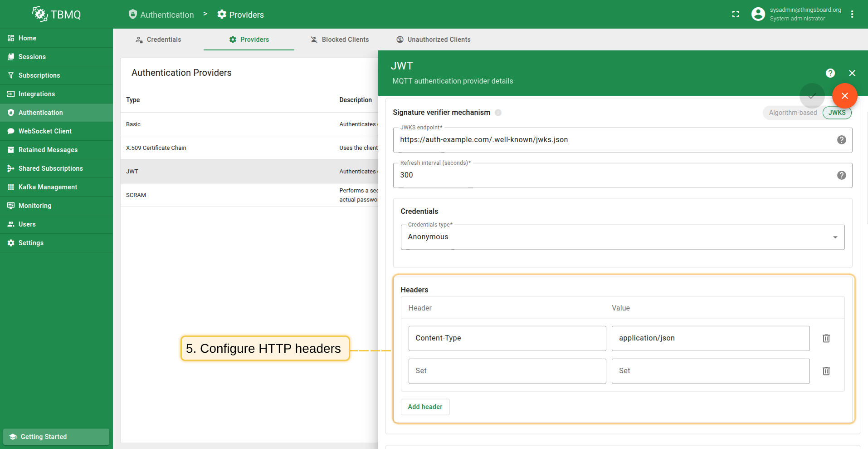Click help icon in Refresh interval field
868x449 pixels.
click(841, 175)
